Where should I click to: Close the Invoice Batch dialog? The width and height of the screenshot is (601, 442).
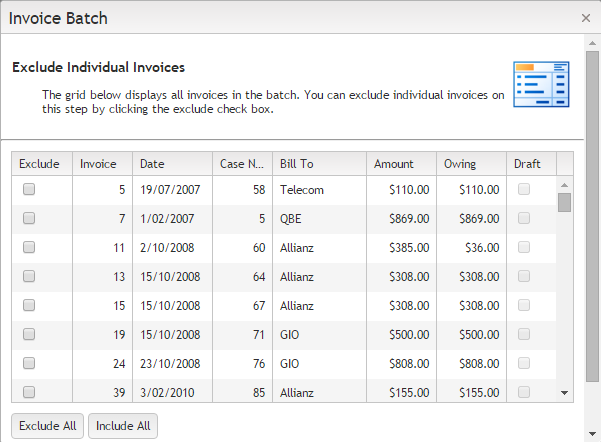586,18
